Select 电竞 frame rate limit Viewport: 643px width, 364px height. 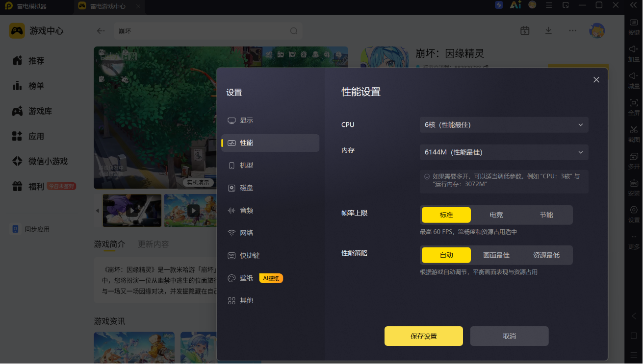click(496, 215)
